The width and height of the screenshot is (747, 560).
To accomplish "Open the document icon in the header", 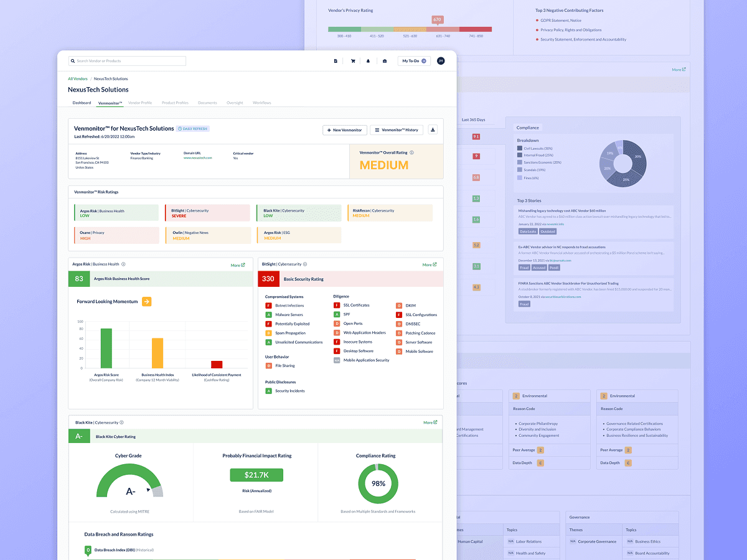I will coord(336,61).
